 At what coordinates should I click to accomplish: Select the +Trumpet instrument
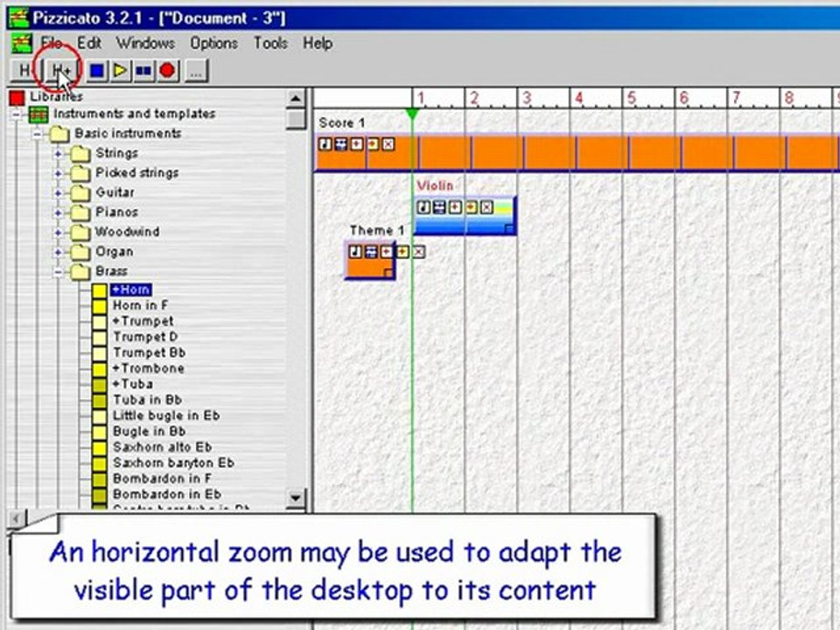tap(143, 321)
